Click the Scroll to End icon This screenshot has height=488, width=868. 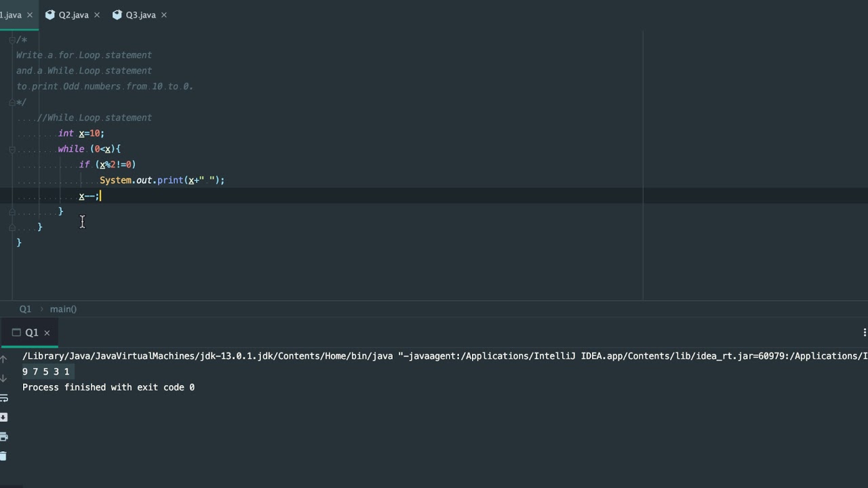(3, 417)
